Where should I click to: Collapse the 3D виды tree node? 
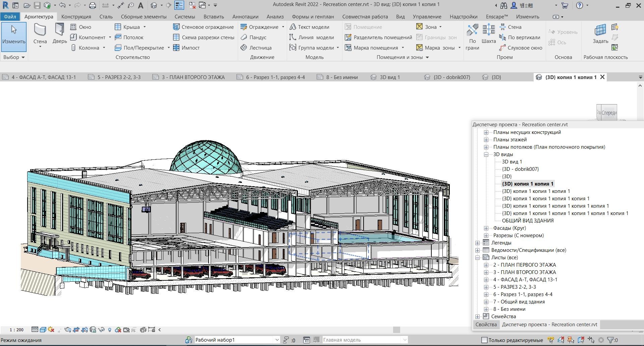[486, 154]
